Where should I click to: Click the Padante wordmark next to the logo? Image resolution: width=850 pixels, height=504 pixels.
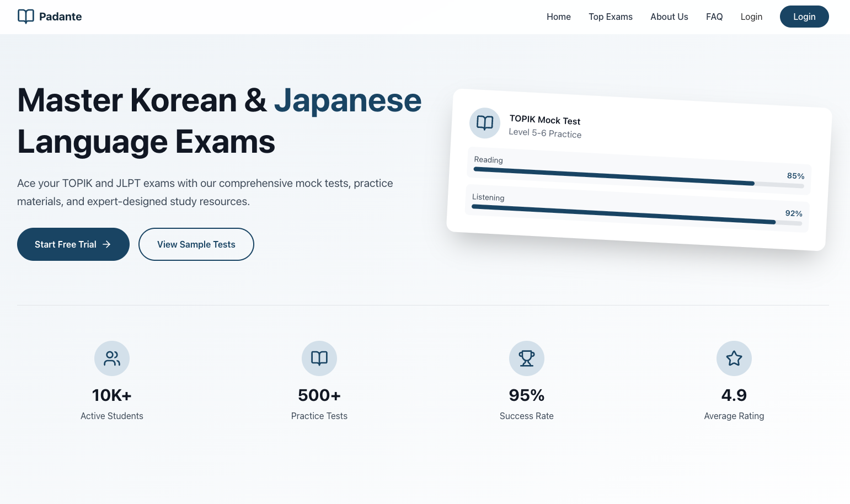click(x=61, y=17)
